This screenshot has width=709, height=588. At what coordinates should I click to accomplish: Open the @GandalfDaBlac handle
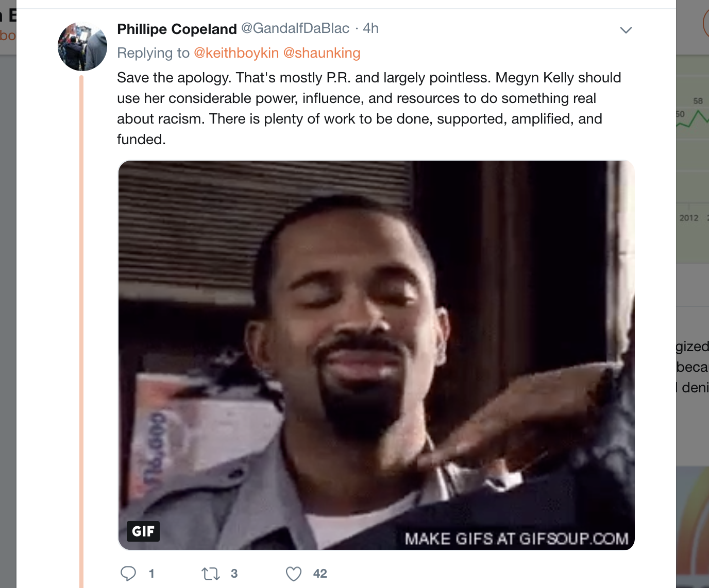(295, 28)
